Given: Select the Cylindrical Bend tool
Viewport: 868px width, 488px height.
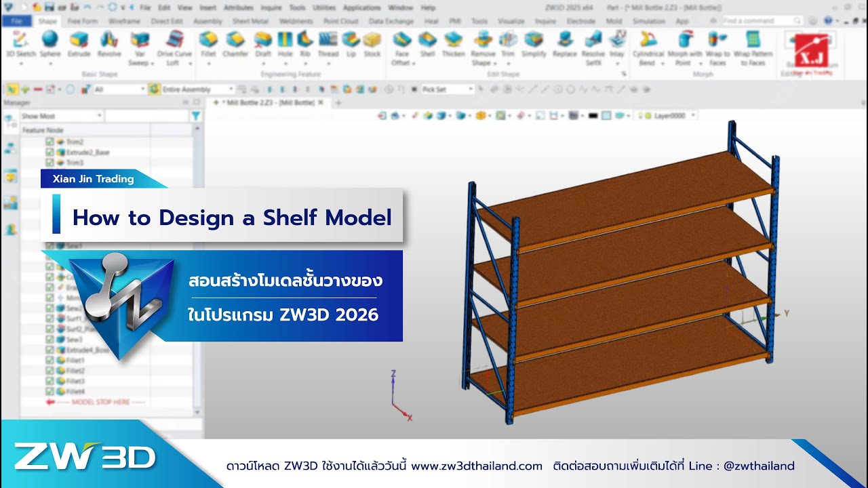Looking at the screenshot, I should click(648, 48).
